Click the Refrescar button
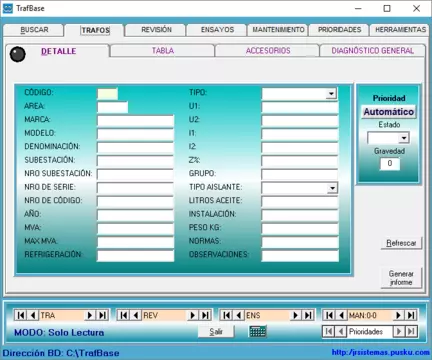Image resolution: width=432 pixels, height=360 pixels. [401, 243]
